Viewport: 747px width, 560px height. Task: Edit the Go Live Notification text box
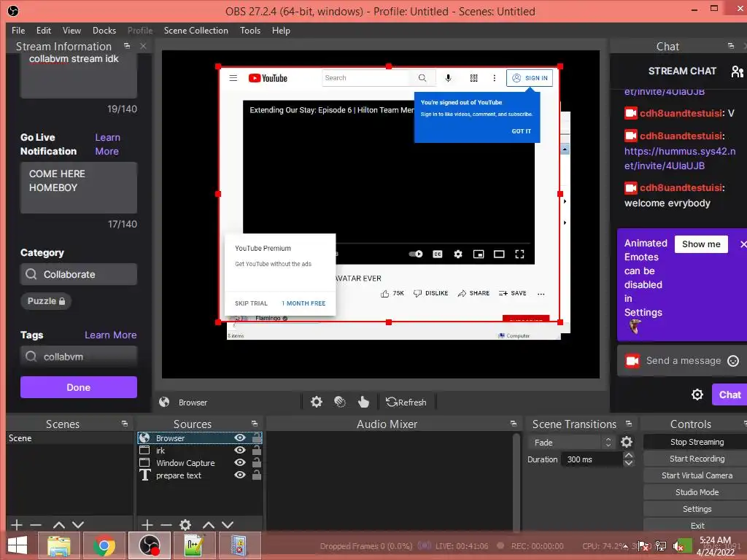pyautogui.click(x=79, y=187)
